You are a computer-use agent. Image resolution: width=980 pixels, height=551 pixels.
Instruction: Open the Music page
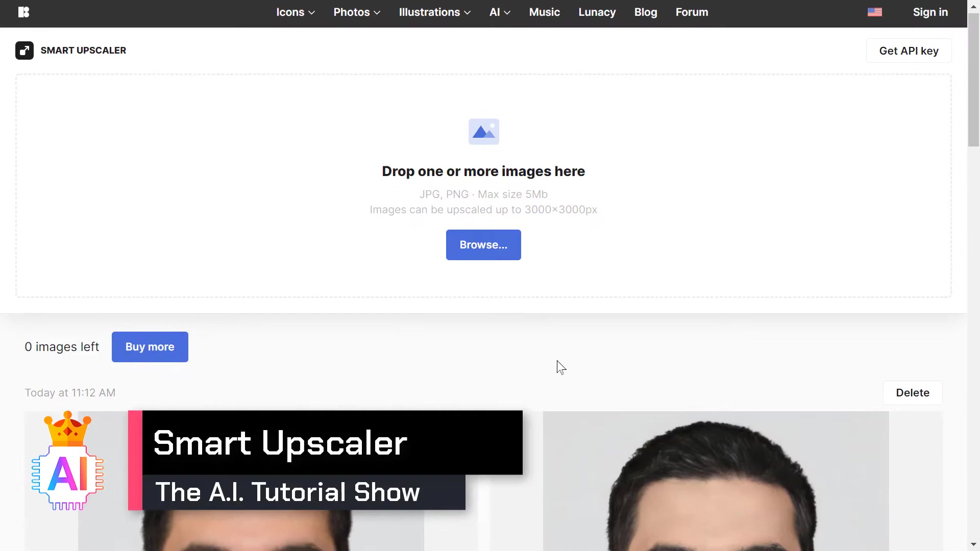545,12
